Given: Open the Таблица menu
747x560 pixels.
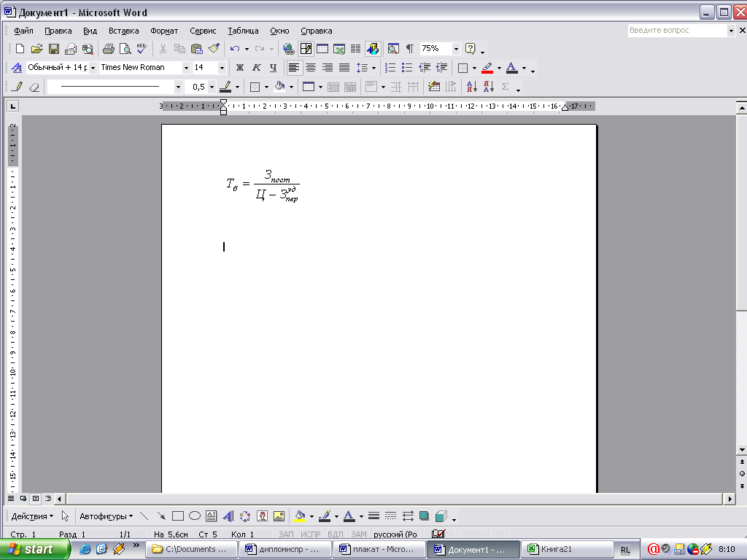Looking at the screenshot, I should coord(243,31).
